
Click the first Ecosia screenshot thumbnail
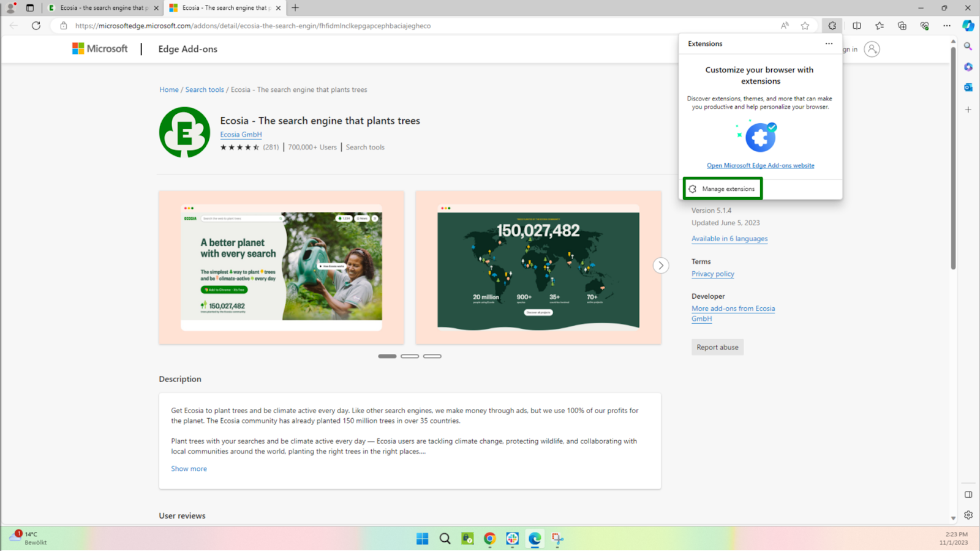[281, 268]
